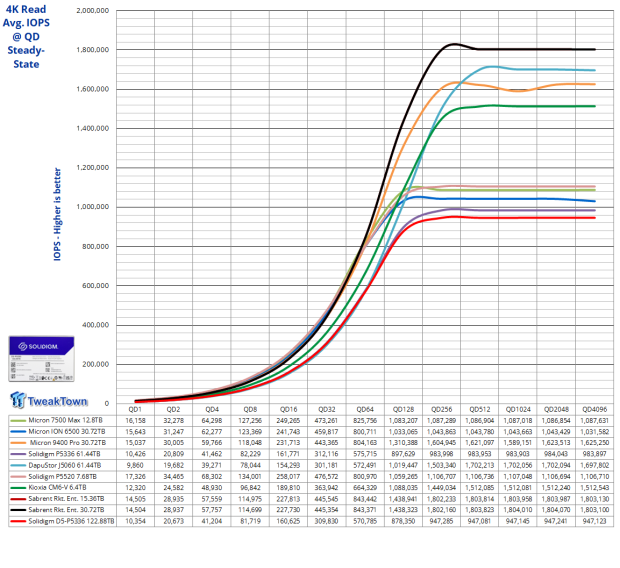Select legend entry 'DapuStor J5060 61.44TB'

(x=64, y=465)
